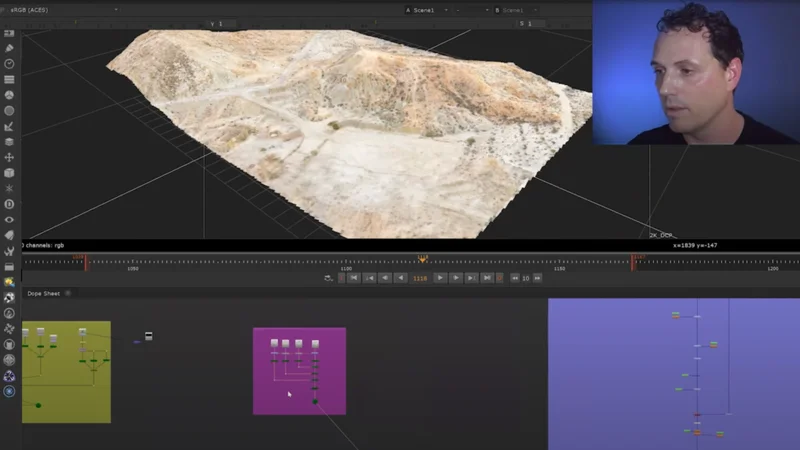The height and width of the screenshot is (450, 800).
Task: Open the gray sphere plugin toolbar icon
Action: click(9, 360)
